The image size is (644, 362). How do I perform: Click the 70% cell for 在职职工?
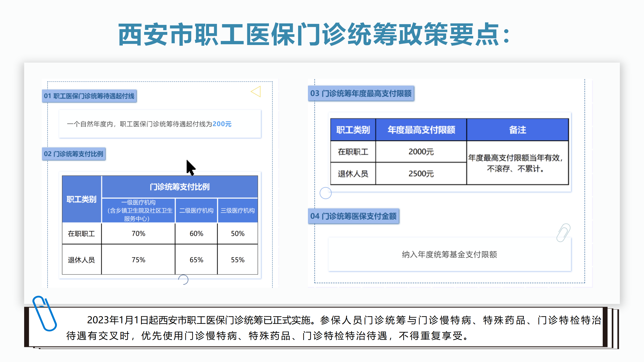coord(138,234)
